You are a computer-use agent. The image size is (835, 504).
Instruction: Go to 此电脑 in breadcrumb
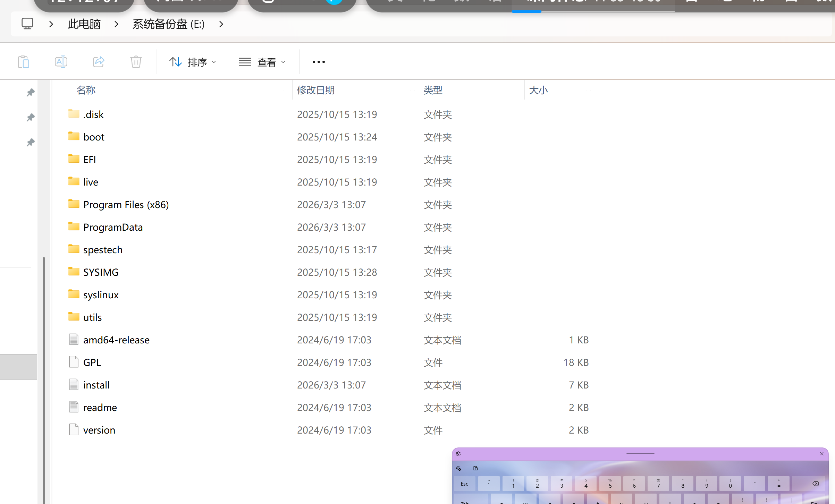(x=84, y=24)
